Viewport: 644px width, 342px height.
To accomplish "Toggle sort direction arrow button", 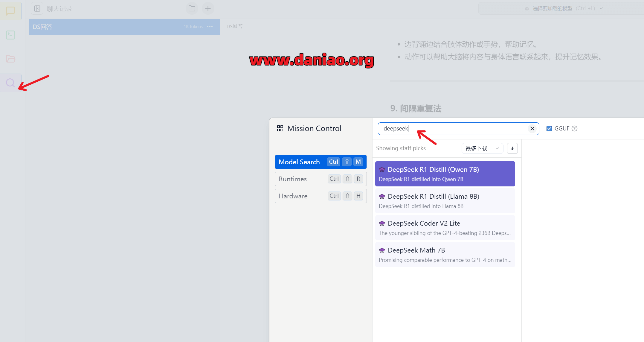I will coord(512,148).
